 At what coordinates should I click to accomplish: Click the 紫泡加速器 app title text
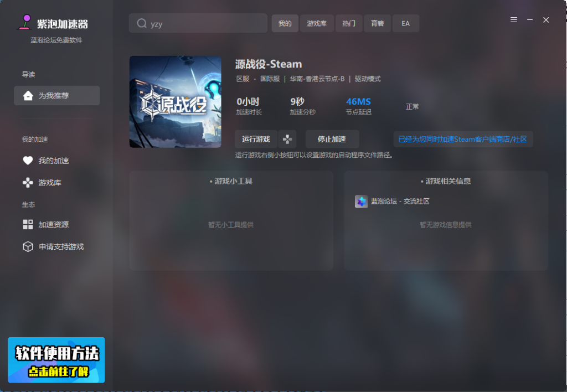[x=63, y=24]
